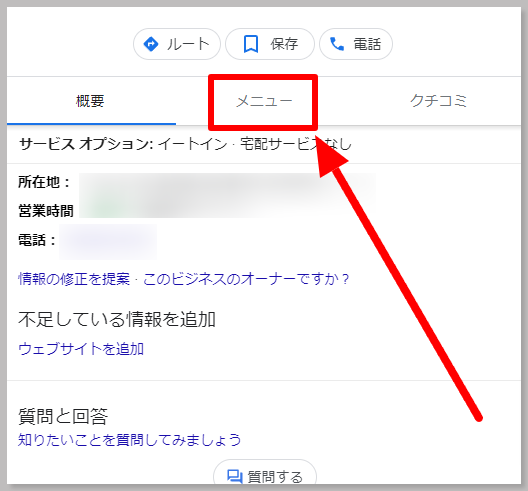Click the 質問と回答 heading

63,416
